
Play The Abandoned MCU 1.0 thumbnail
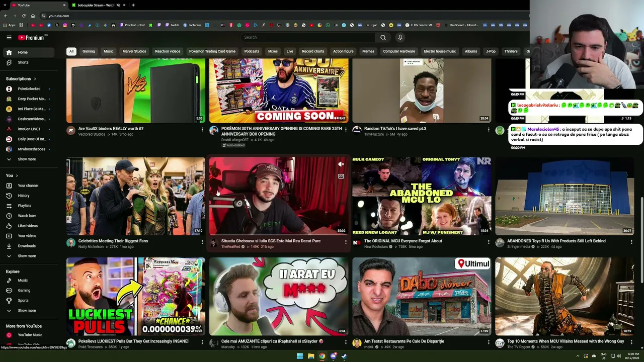[x=422, y=196]
